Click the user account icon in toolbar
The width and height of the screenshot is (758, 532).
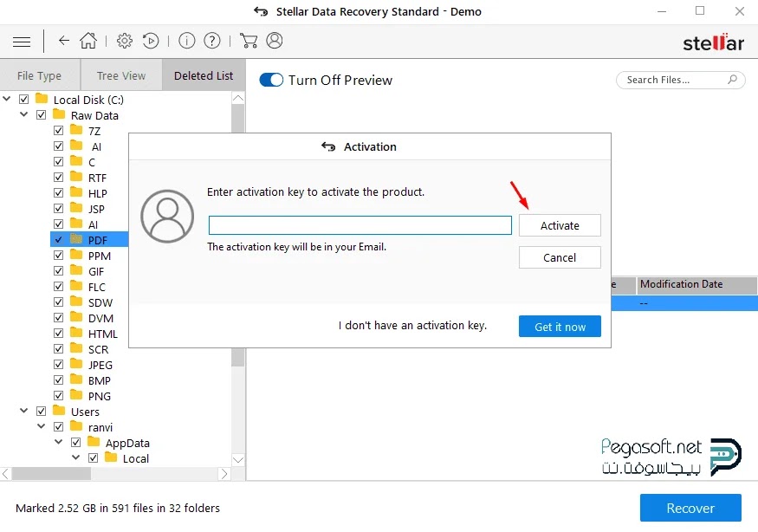(x=274, y=41)
